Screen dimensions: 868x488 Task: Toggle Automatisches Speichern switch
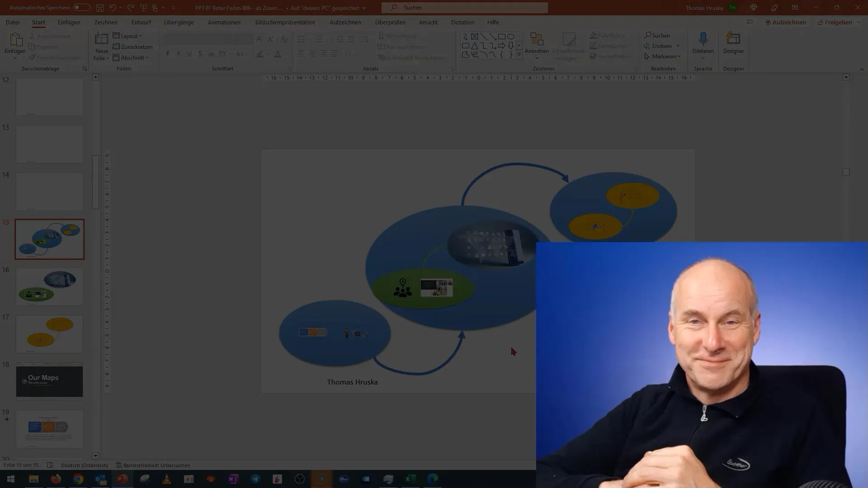click(81, 8)
